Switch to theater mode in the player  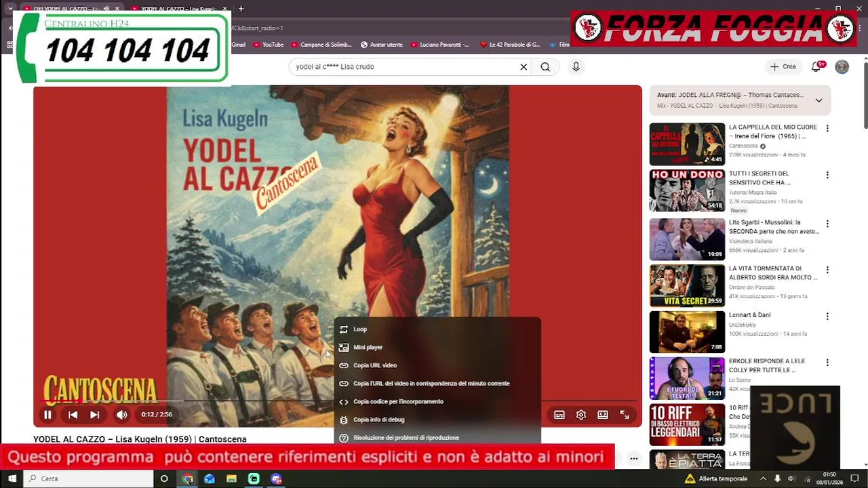pos(603,415)
